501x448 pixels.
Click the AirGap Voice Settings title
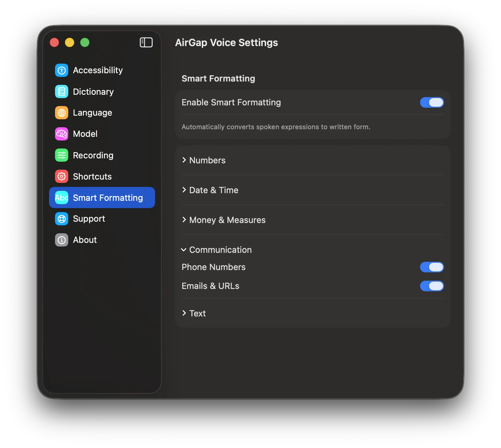[227, 43]
